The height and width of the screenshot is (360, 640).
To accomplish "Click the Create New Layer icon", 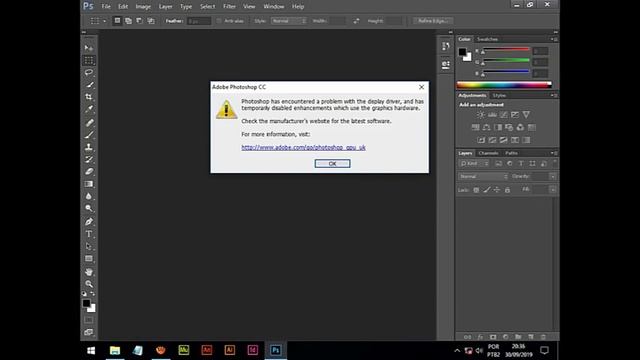I will click(x=531, y=337).
